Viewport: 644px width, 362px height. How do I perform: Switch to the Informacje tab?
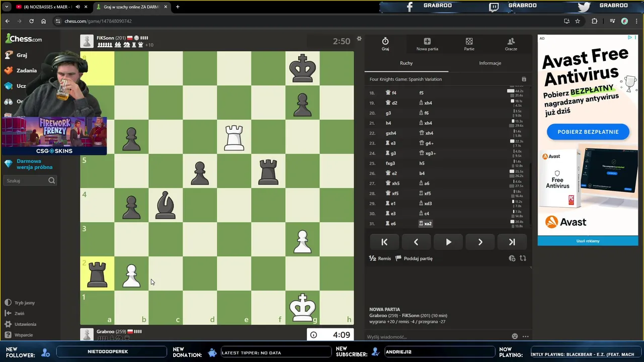click(490, 63)
